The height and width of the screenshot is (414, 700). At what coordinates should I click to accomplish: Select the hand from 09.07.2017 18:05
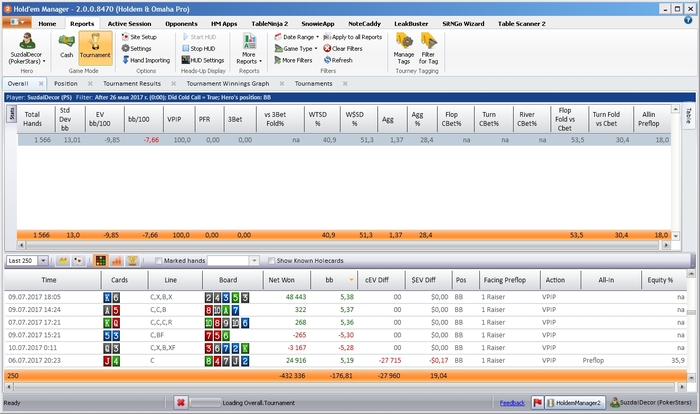click(x=346, y=297)
